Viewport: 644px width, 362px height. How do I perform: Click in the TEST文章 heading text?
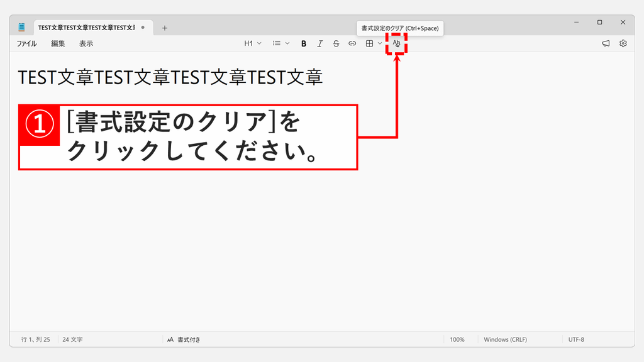click(170, 77)
